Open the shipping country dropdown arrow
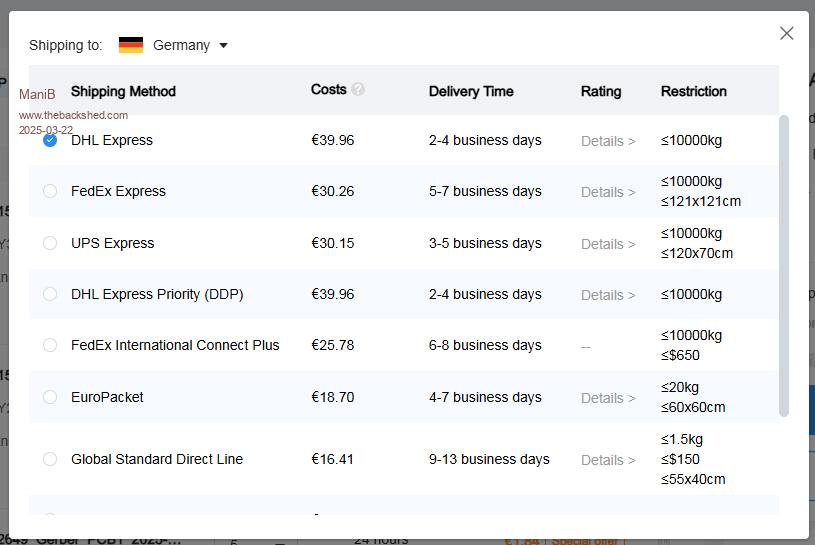The image size is (815, 545). pos(223,45)
